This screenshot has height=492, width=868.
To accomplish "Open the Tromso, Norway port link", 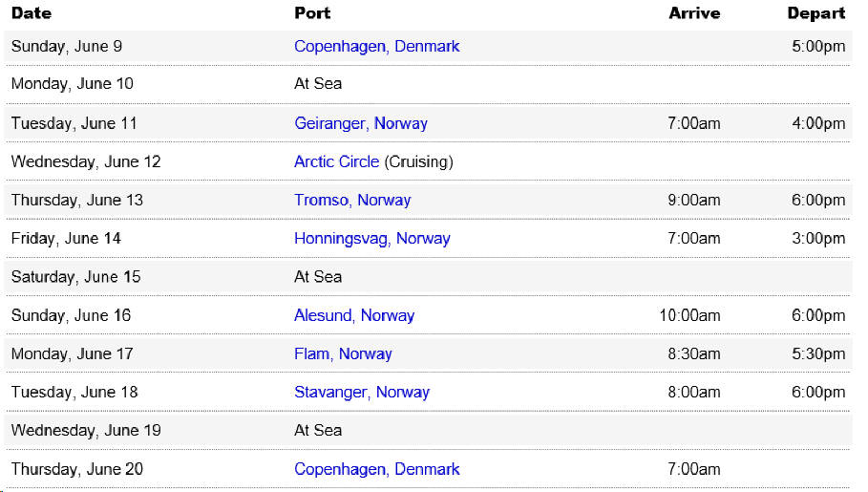I will [x=352, y=200].
